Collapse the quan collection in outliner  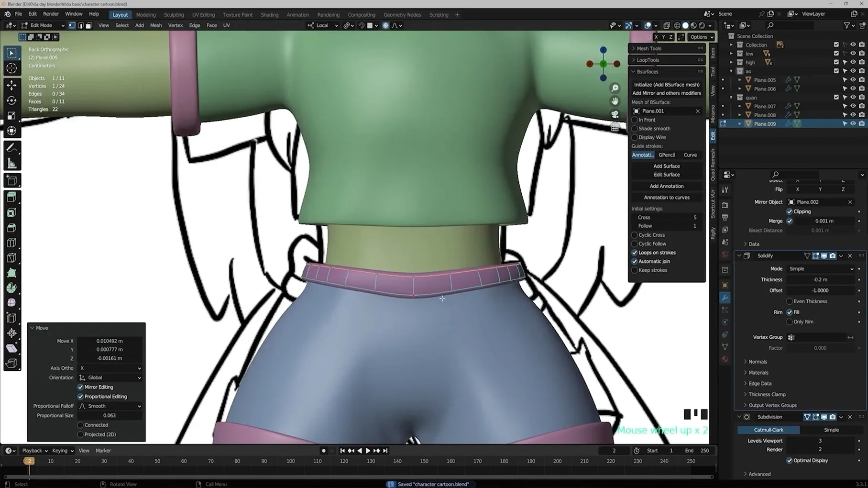(x=731, y=98)
